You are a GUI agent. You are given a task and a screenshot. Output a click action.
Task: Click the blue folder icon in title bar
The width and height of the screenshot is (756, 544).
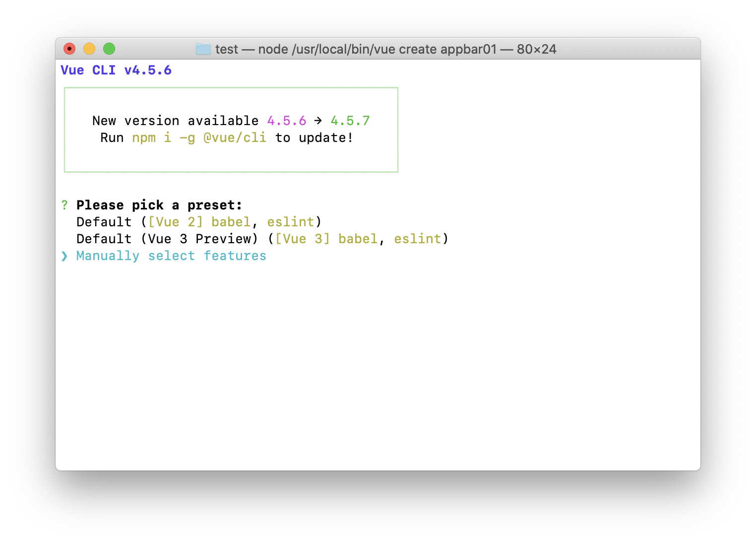coord(203,49)
